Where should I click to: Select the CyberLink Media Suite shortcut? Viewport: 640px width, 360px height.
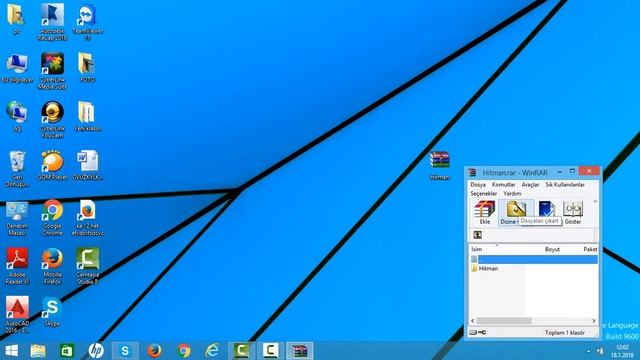pos(52,71)
